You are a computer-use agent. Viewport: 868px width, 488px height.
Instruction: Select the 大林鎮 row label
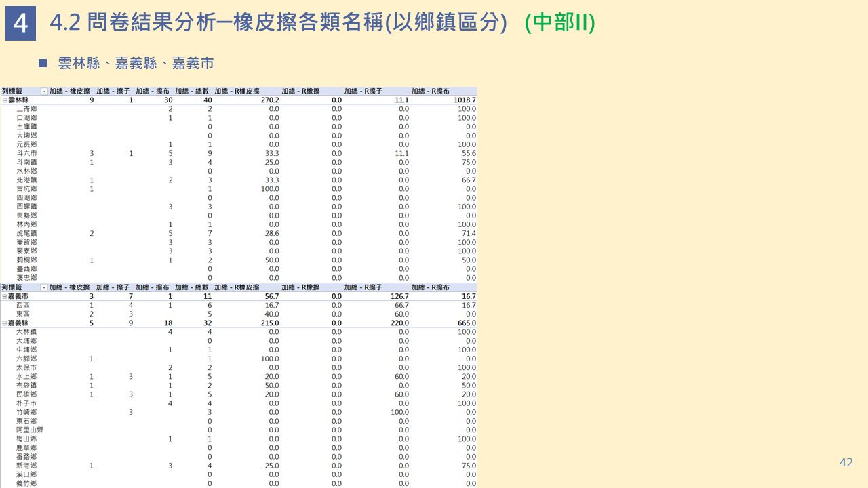click(x=26, y=331)
